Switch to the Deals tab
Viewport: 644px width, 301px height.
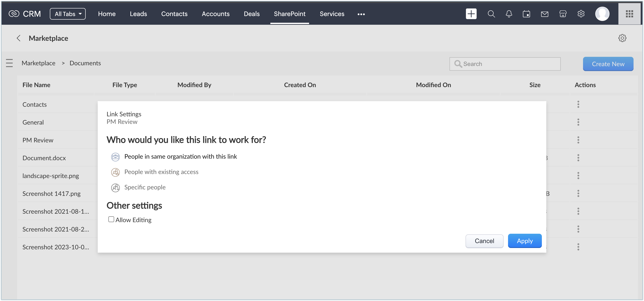(251, 14)
